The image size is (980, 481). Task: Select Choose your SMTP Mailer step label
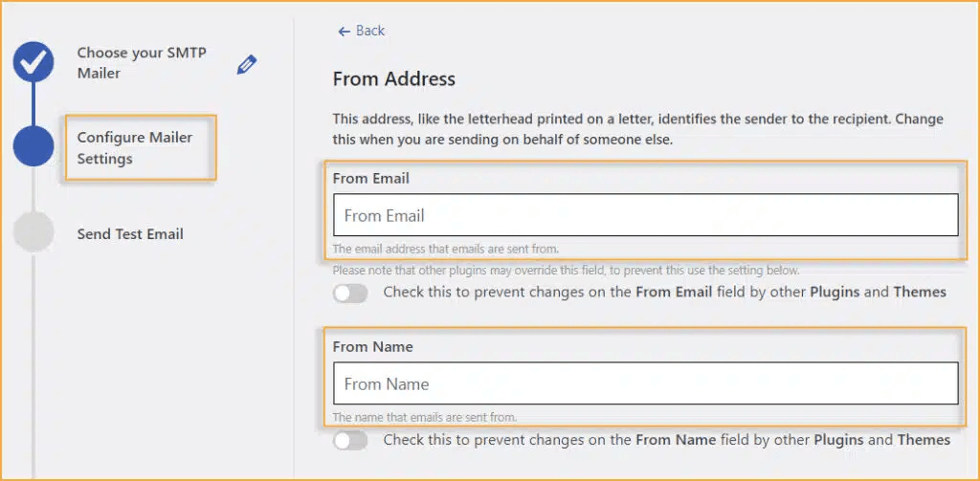[142, 62]
